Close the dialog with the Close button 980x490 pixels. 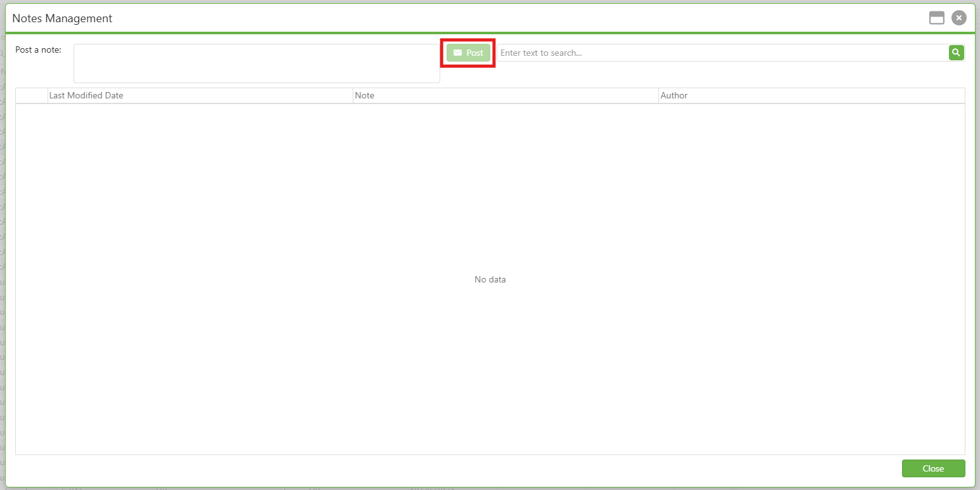coord(933,468)
